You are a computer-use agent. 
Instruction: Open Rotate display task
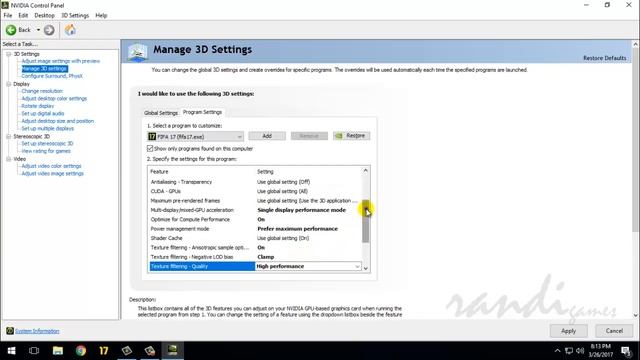coord(38,106)
